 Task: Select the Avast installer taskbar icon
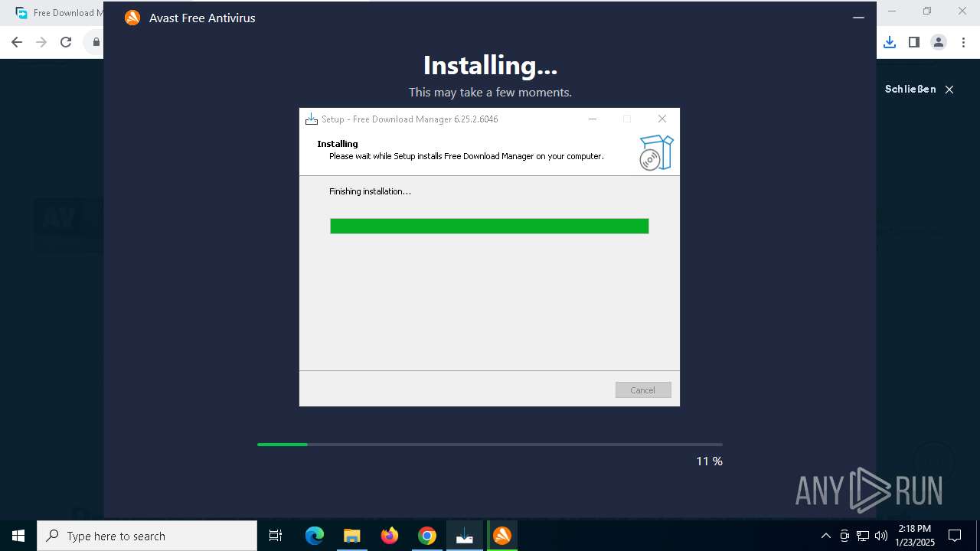502,536
